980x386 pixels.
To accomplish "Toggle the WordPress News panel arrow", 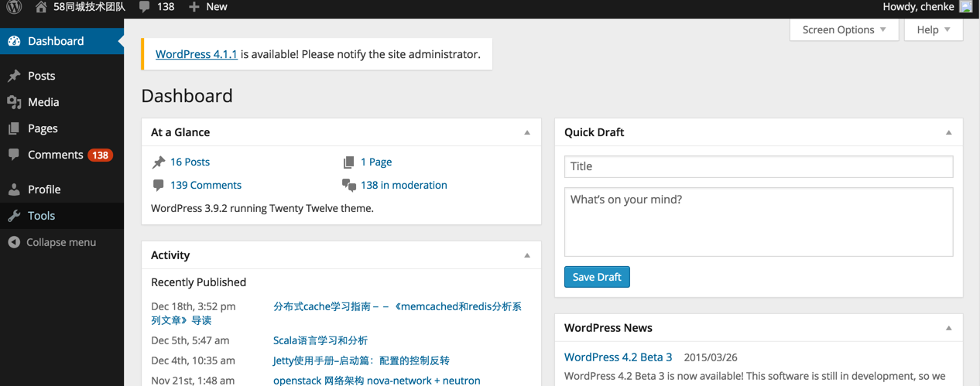I will tap(948, 328).
